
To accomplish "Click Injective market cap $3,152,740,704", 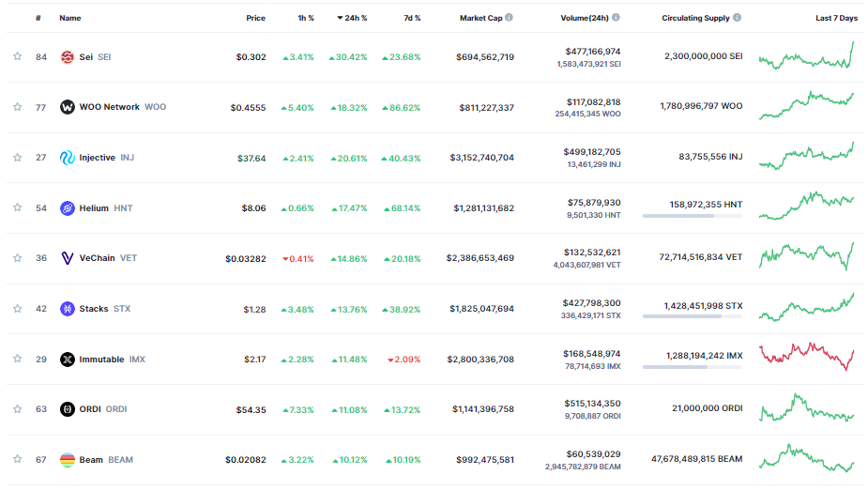I will pos(481,158).
